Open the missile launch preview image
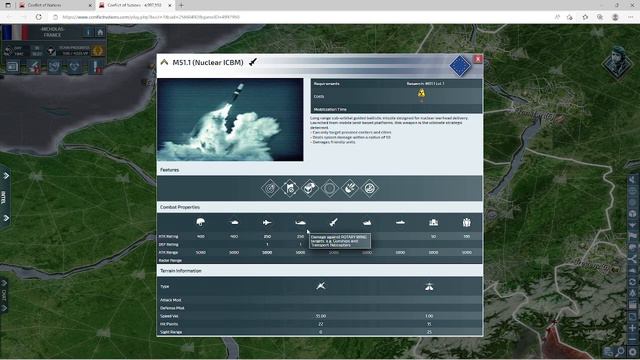 coord(230,119)
